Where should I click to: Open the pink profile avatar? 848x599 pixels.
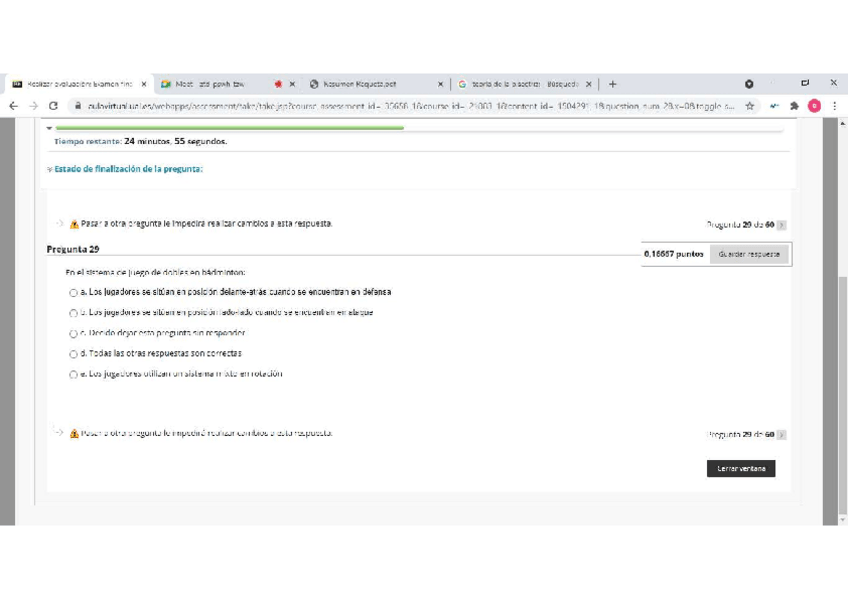(814, 106)
